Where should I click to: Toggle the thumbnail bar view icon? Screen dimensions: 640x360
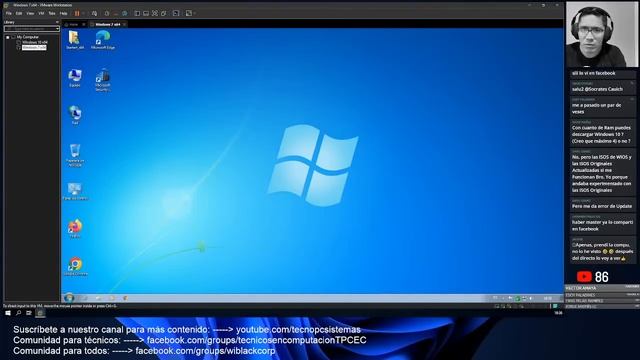click(146, 13)
